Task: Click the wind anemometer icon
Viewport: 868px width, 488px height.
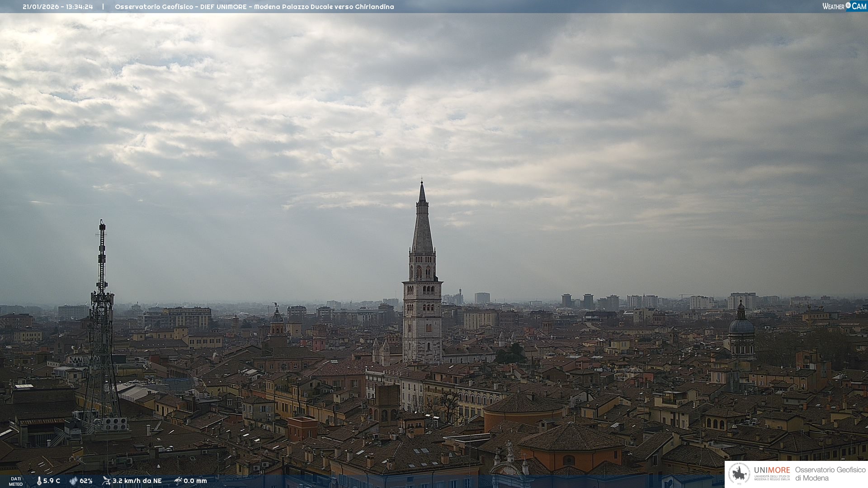Action: 106,481
